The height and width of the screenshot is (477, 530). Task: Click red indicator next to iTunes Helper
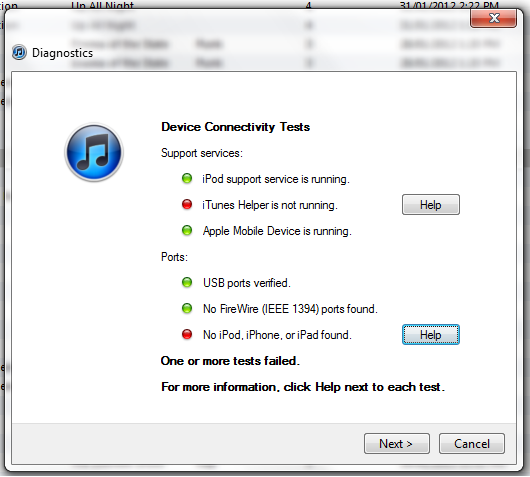[187, 204]
